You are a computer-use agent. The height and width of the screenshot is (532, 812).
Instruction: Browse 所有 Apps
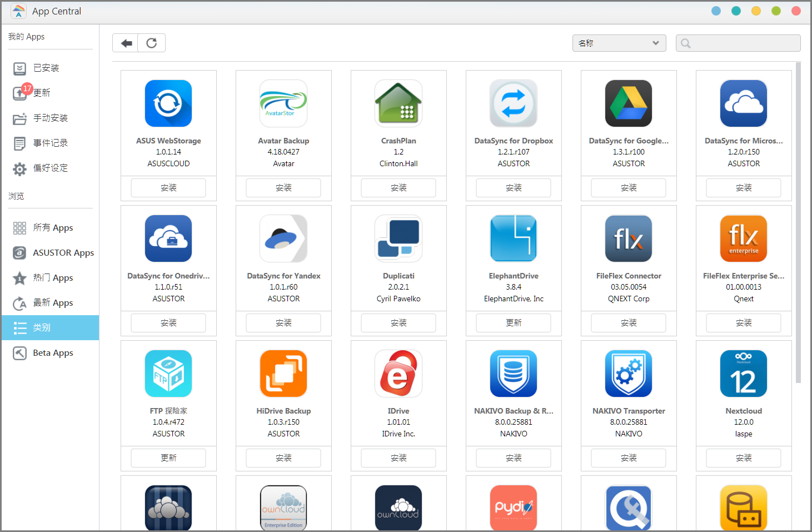coord(50,227)
